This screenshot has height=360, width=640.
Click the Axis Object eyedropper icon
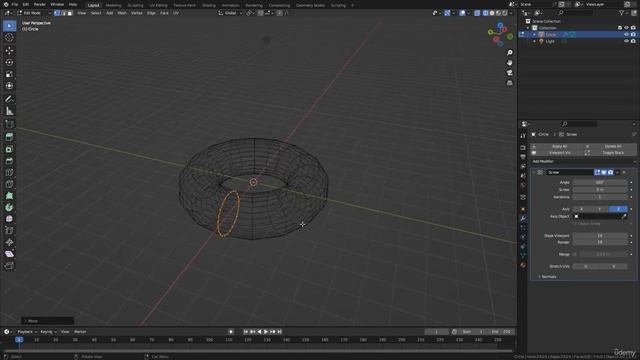[x=624, y=216]
